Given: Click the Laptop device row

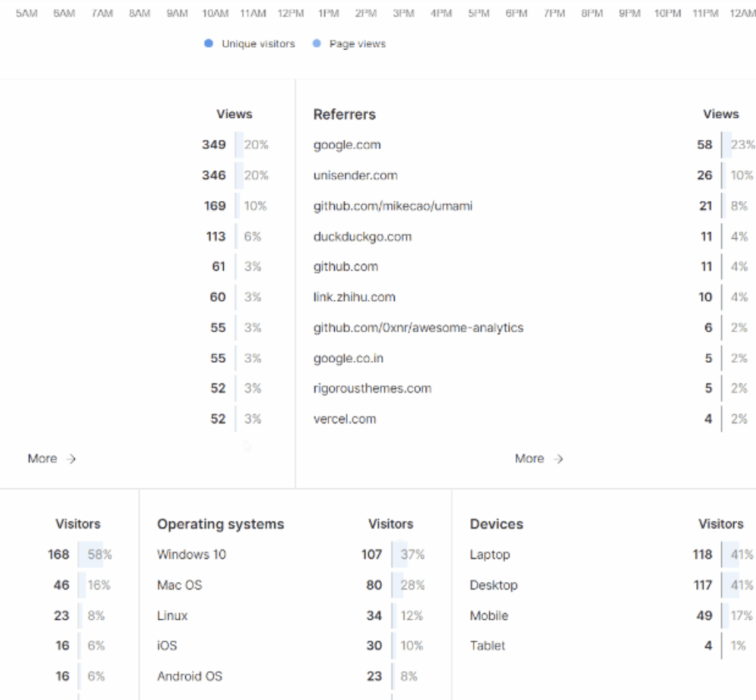Looking at the screenshot, I should (490, 554).
